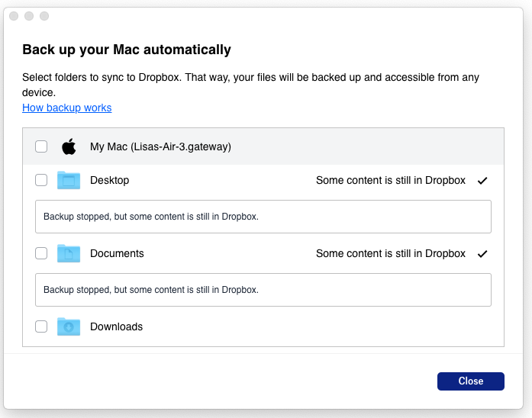Click the Documents folder name

click(x=117, y=253)
